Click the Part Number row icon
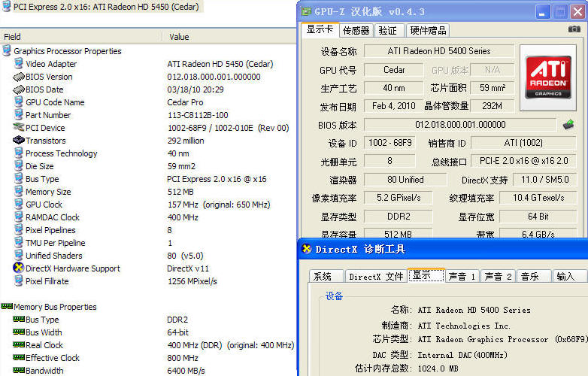Viewport: 588px width, 376px height. pyautogui.click(x=18, y=115)
